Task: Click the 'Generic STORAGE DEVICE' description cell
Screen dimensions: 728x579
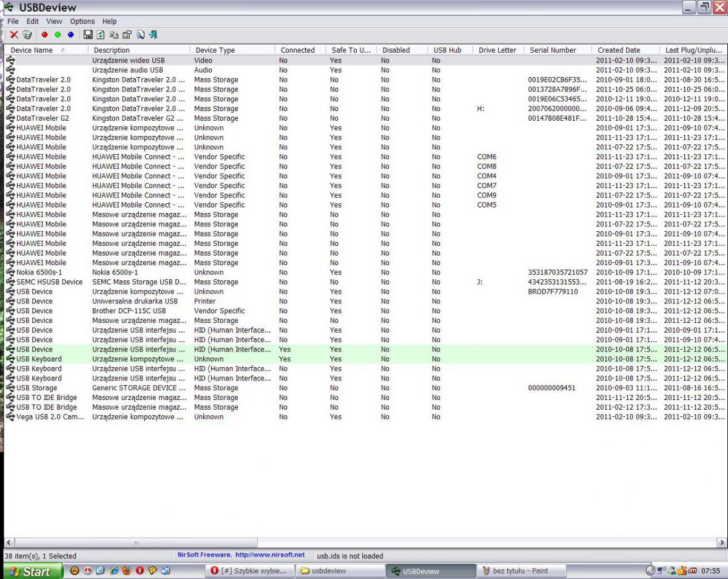Action: coord(139,388)
